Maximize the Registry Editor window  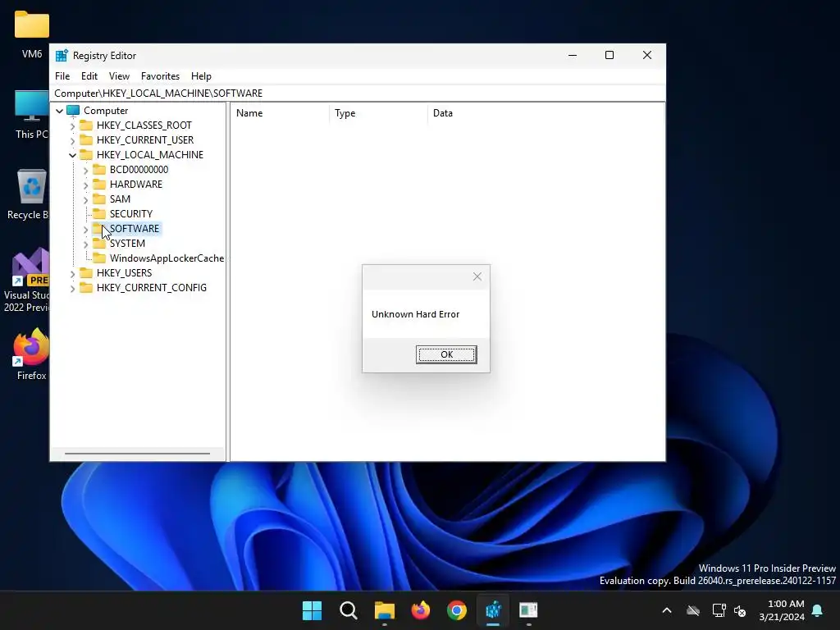point(609,55)
